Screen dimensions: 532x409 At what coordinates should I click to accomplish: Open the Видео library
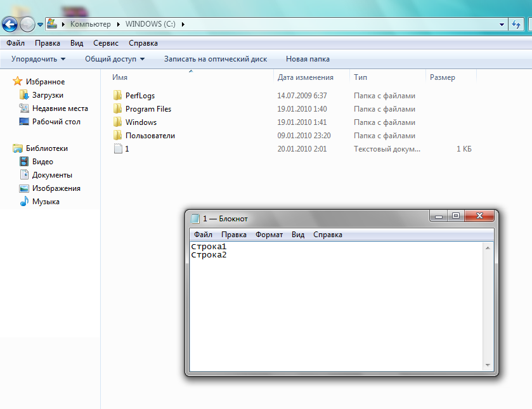point(42,162)
